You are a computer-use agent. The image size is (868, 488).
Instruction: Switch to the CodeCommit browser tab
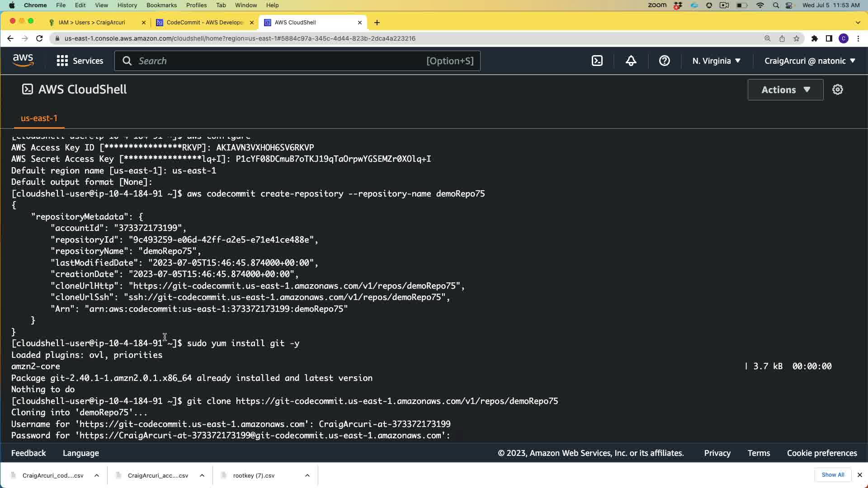click(x=205, y=22)
